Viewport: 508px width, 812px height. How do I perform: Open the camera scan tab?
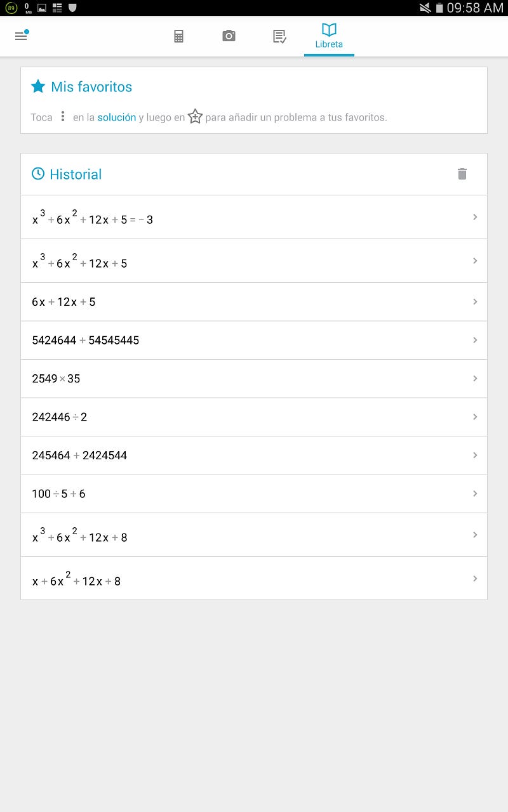tap(229, 36)
